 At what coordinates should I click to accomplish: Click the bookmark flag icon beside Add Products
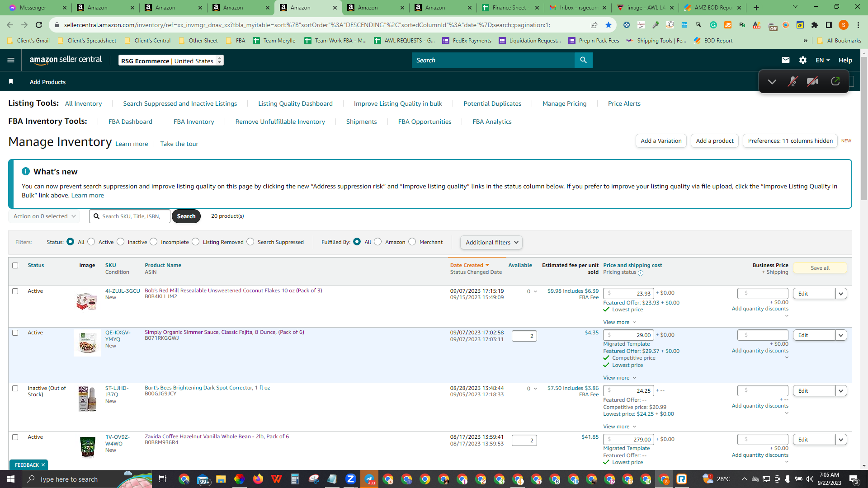(11, 82)
